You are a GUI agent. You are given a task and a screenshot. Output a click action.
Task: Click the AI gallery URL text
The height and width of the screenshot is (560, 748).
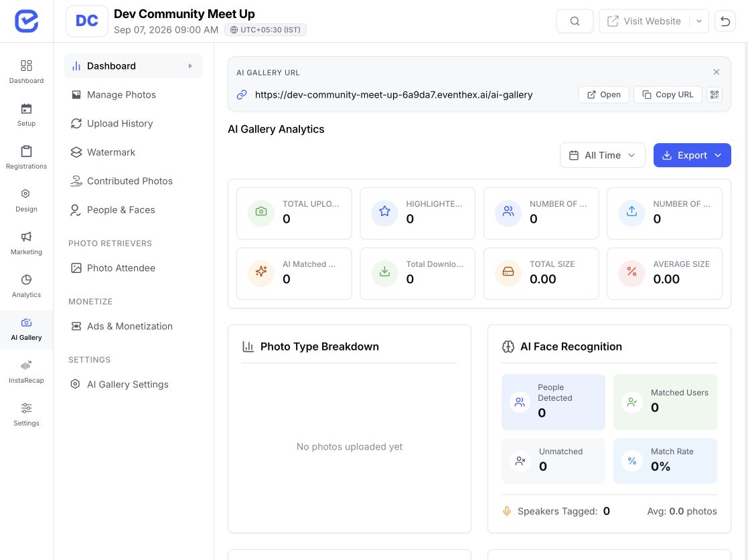[394, 95]
